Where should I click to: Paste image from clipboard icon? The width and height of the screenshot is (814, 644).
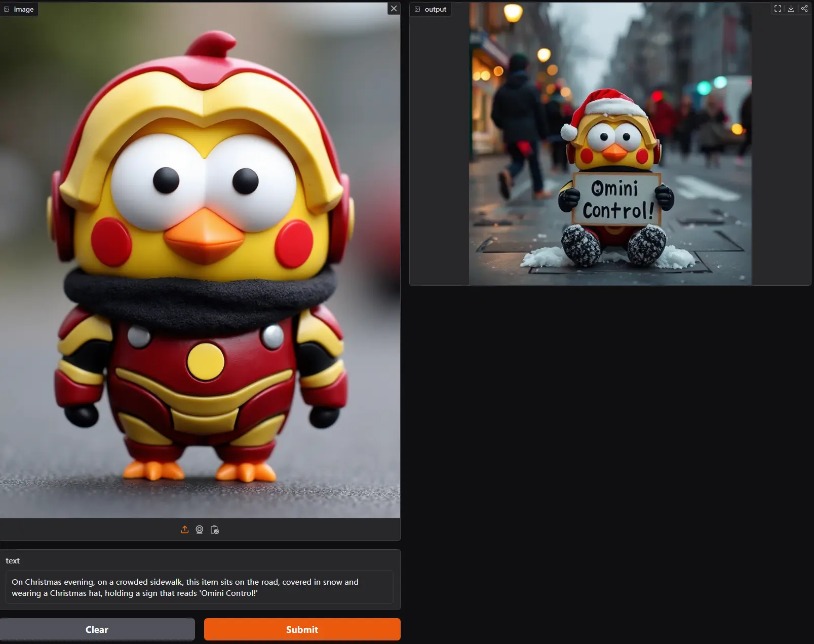pyautogui.click(x=215, y=529)
